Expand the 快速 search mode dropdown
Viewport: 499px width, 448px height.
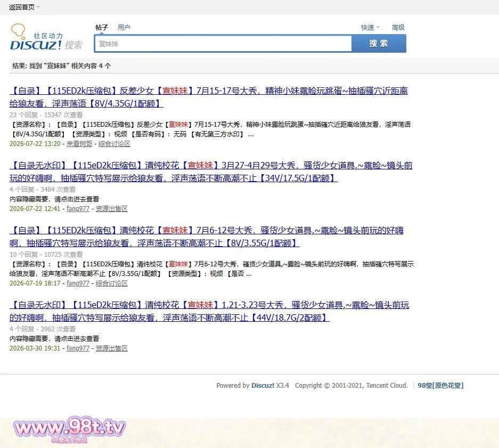[x=370, y=27]
